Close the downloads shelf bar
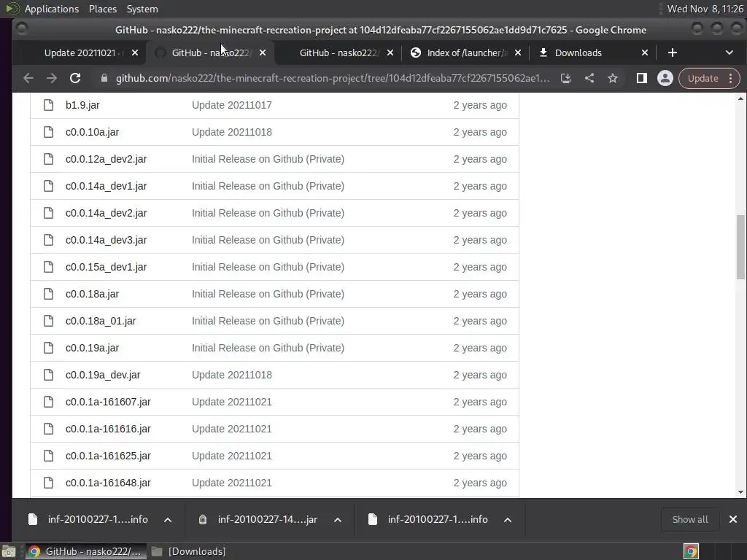This screenshot has height=560, width=747. click(x=732, y=519)
